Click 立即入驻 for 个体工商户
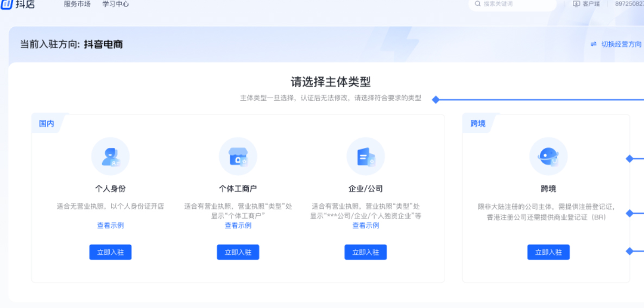 pyautogui.click(x=238, y=252)
